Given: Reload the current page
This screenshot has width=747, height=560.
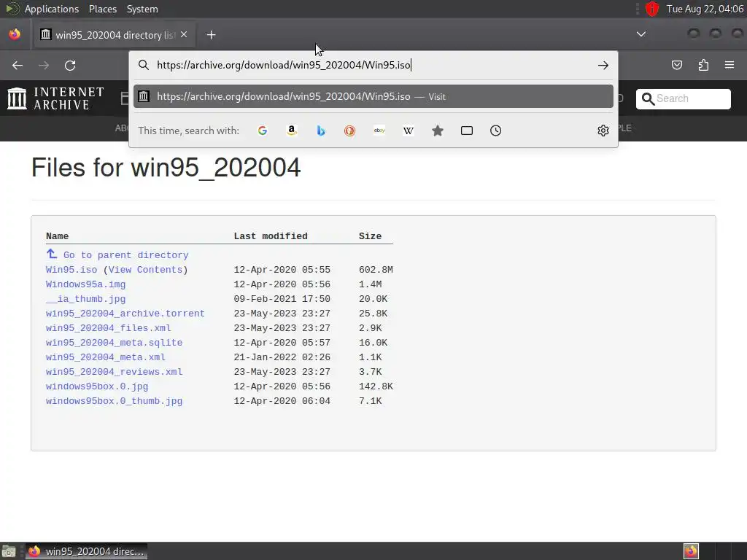Looking at the screenshot, I should point(70,65).
